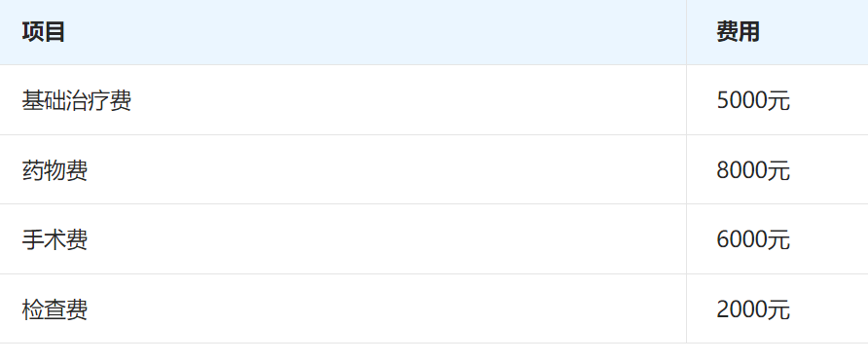Screen dimensions: 868x362
Task: Click the 8000元 cost value
Action: point(753,170)
